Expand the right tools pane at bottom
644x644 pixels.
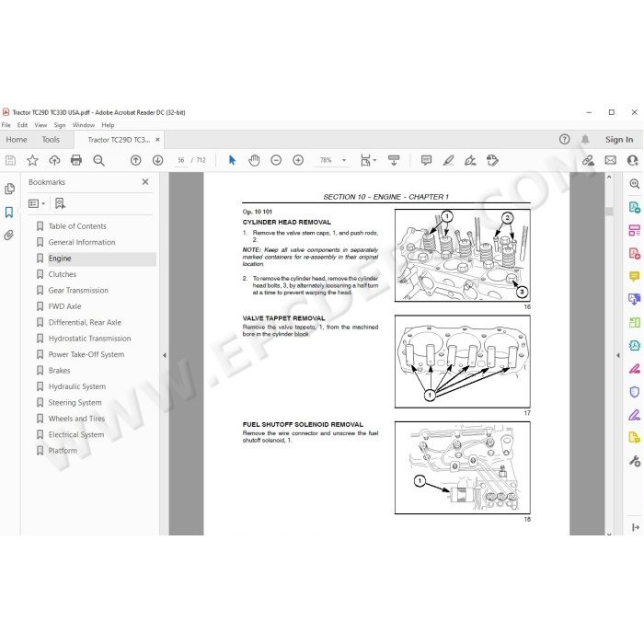(x=635, y=527)
